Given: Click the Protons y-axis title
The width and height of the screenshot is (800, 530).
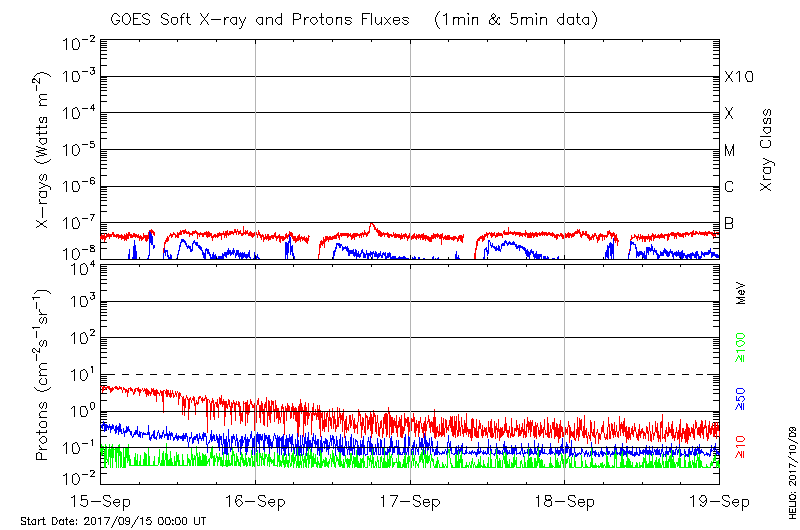Looking at the screenshot, I should pos(43,375).
